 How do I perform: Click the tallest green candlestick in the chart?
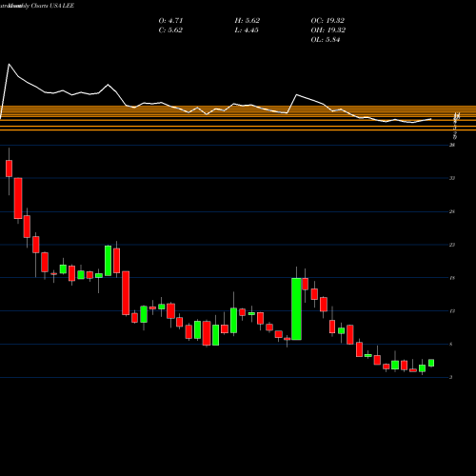tap(296, 308)
